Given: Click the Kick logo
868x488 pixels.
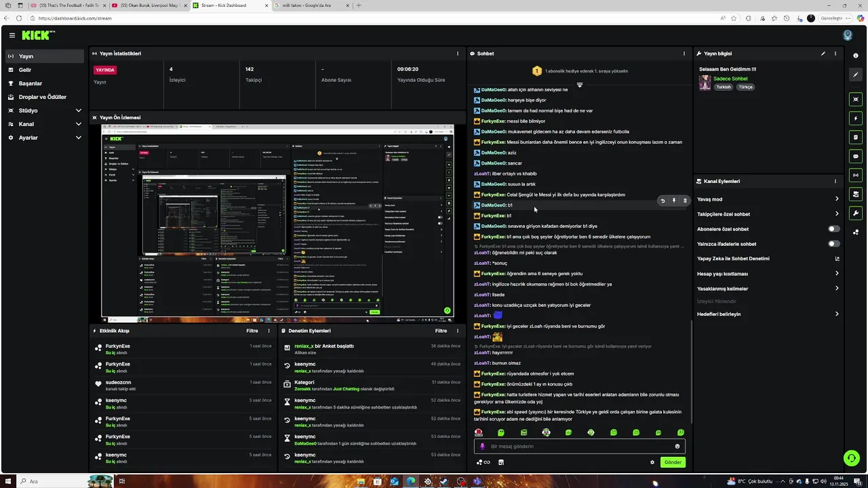Looking at the screenshot, I should 38,35.
